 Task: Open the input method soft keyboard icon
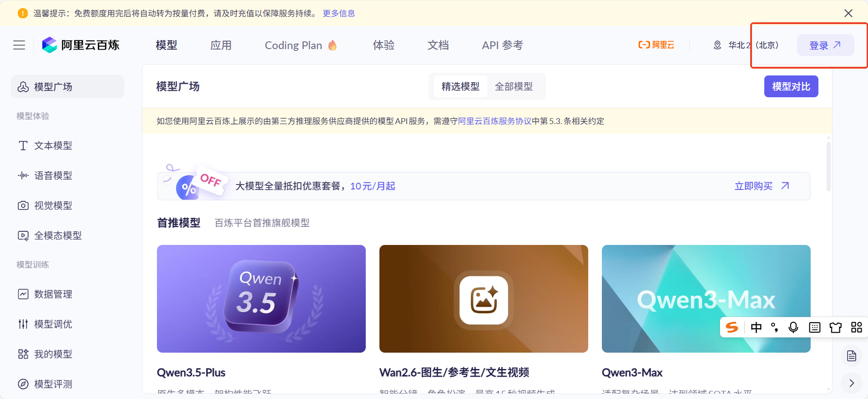(x=815, y=327)
